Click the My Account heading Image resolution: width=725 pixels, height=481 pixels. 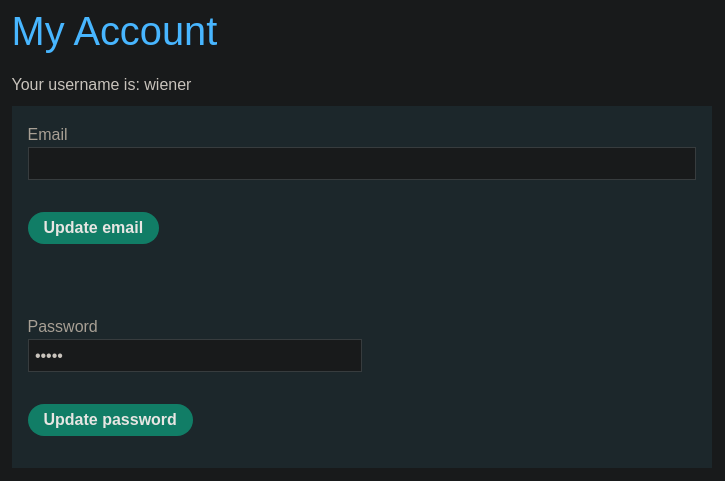click(x=114, y=32)
